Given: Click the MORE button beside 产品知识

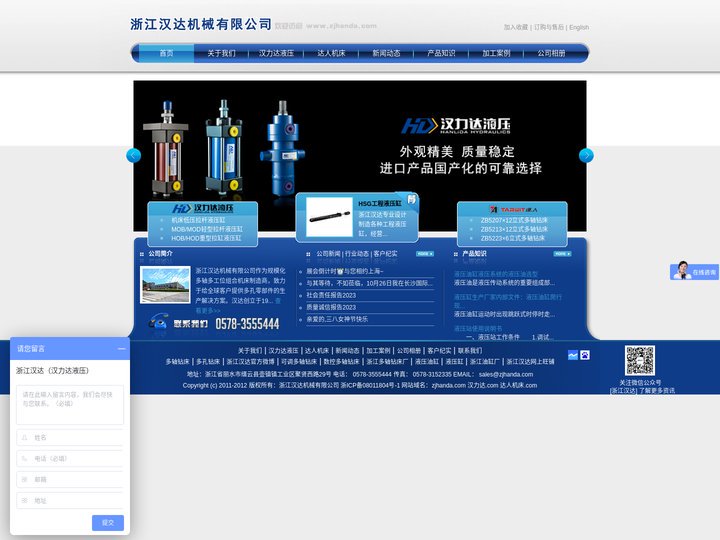Looking at the screenshot, I should pyautogui.click(x=562, y=253).
